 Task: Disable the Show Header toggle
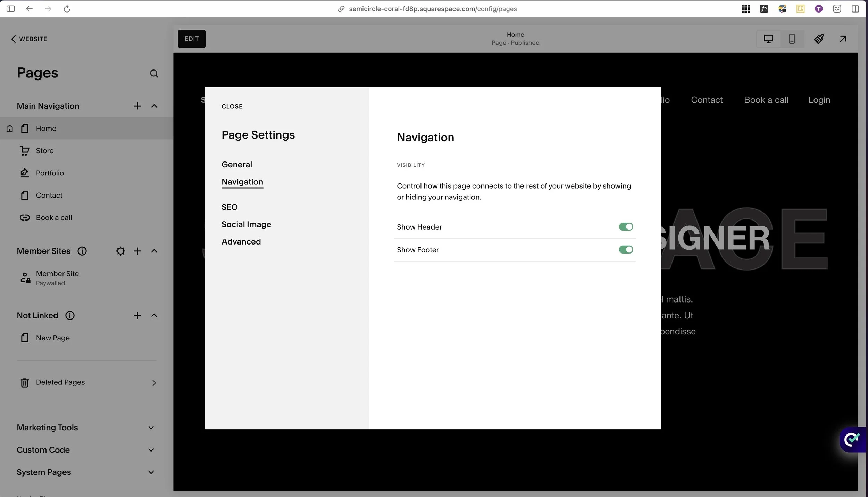coord(626,227)
